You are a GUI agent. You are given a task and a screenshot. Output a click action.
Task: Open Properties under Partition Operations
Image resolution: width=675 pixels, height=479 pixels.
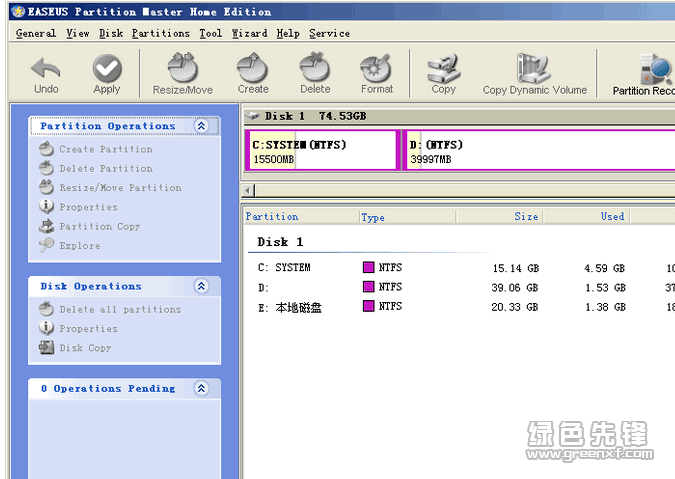[x=88, y=207]
